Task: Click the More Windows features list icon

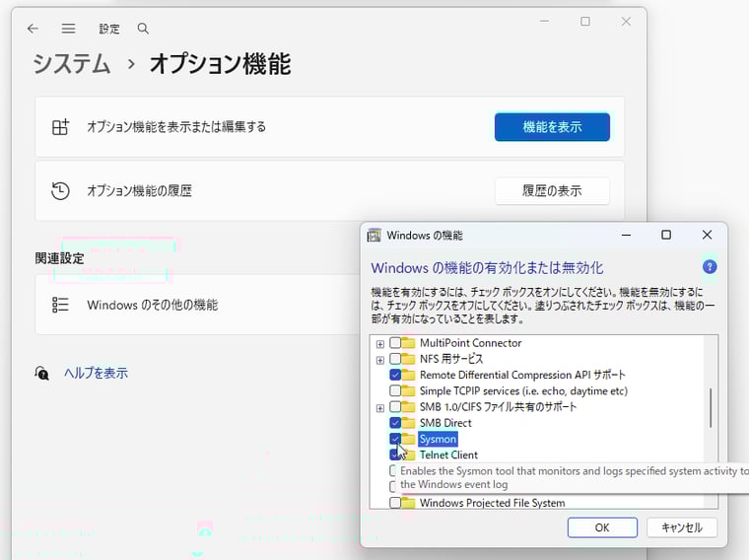Action: tap(60, 305)
